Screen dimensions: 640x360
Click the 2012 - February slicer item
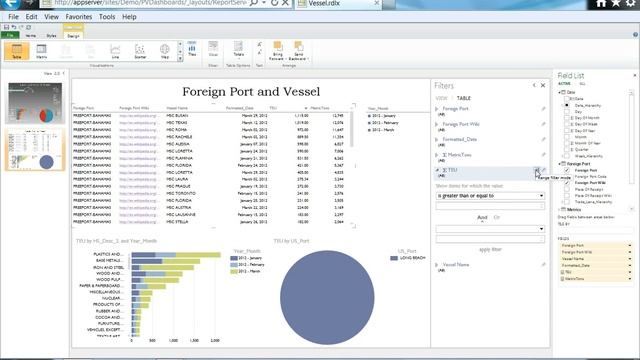click(383, 123)
